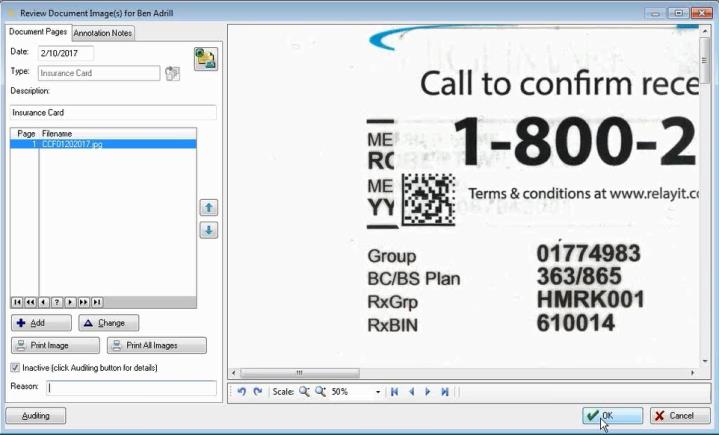
Task: Click the scan/import image icon near Date
Action: click(205, 59)
